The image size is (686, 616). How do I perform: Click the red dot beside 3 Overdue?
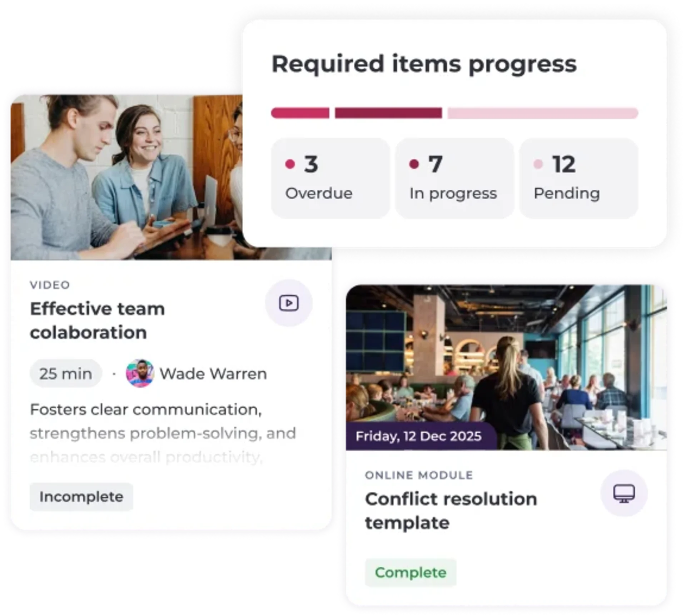click(x=290, y=164)
